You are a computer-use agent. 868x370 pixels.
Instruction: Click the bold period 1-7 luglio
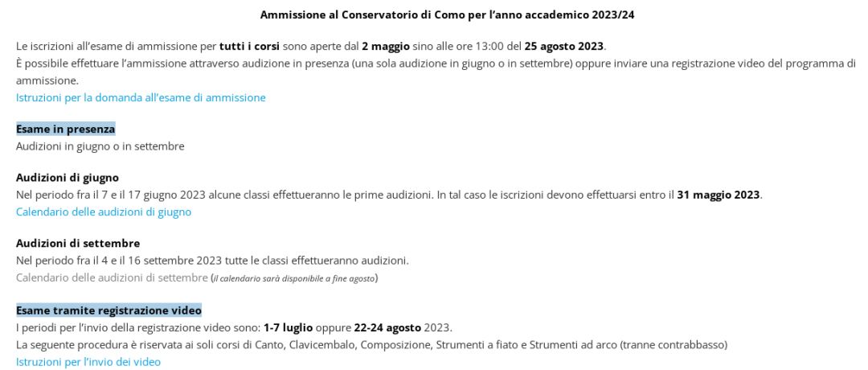point(288,327)
